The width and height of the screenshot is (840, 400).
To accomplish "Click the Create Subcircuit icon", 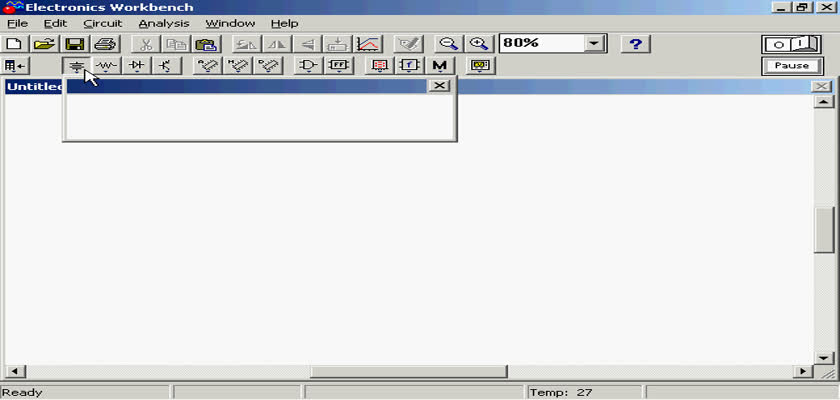I will pos(338,43).
